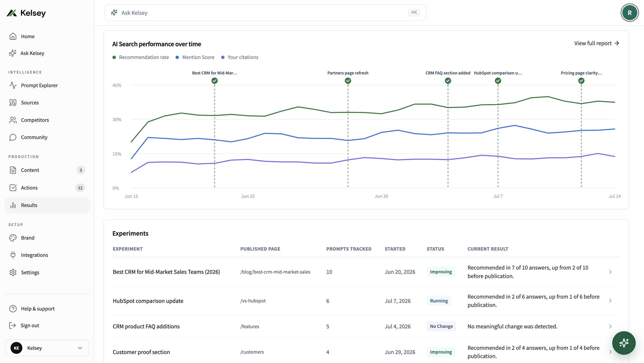
Task: Click the Content document icon
Action: [x=13, y=170]
